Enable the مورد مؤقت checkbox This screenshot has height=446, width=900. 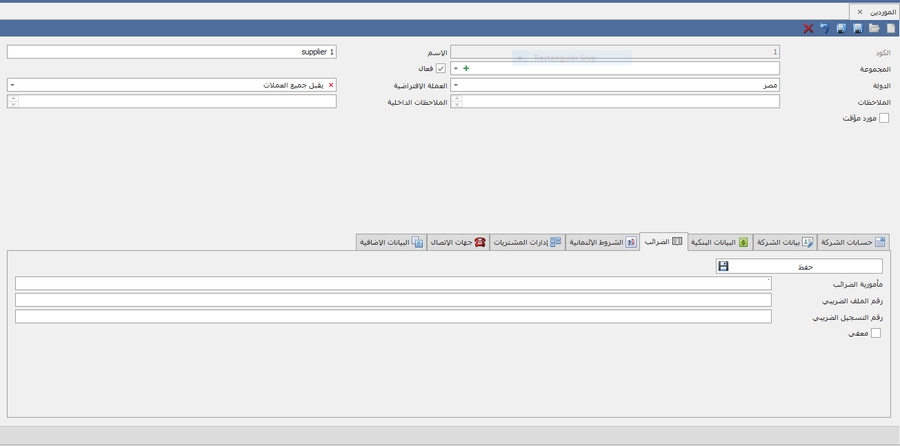coord(883,118)
